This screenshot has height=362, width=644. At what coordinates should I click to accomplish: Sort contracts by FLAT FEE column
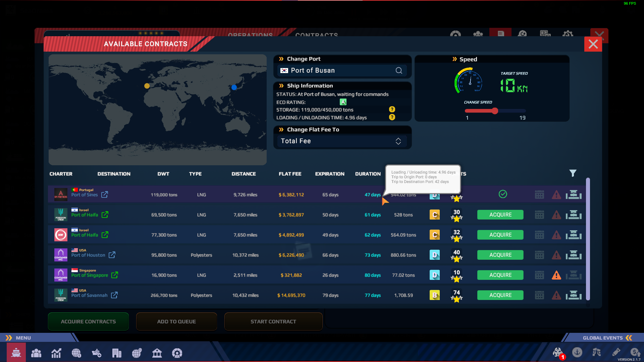click(290, 174)
